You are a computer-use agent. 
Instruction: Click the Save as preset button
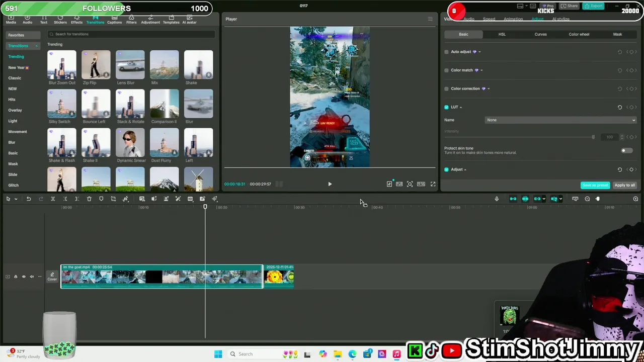pyautogui.click(x=595, y=185)
